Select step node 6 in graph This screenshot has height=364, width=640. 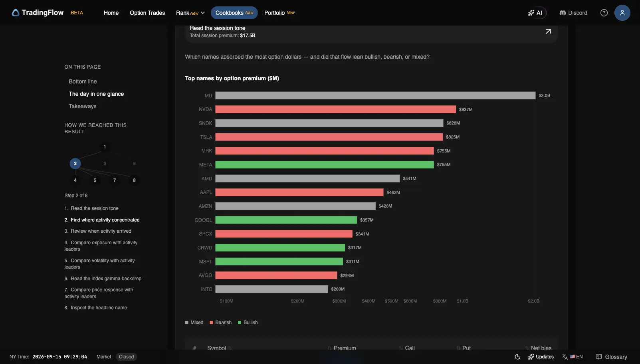134,164
